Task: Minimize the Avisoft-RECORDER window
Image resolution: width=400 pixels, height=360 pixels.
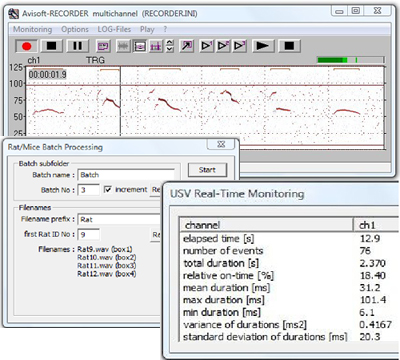Action: pos(339,11)
